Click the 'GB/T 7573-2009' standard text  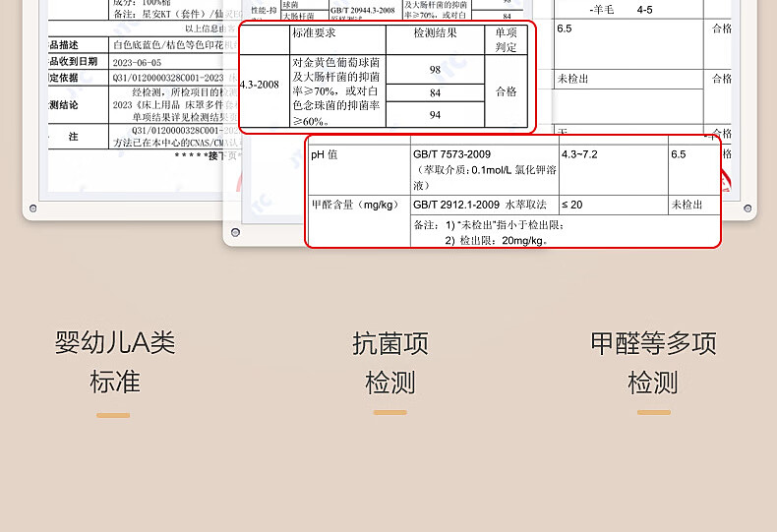coord(451,154)
